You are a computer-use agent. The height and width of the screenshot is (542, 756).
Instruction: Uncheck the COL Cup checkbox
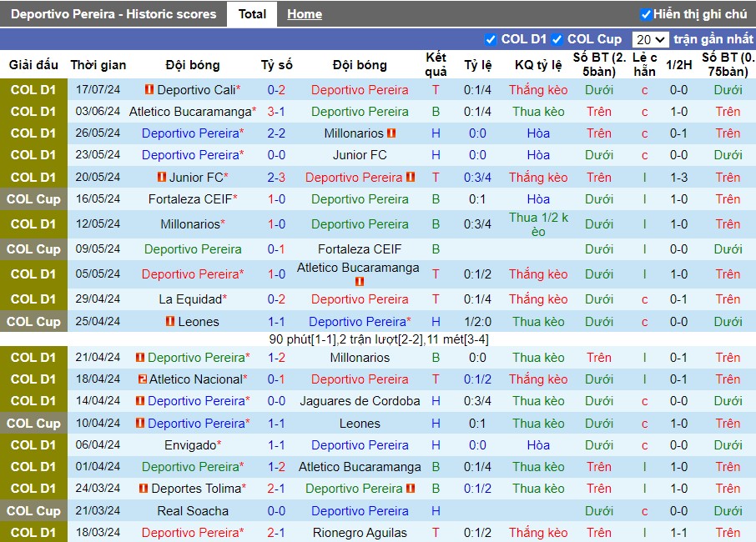pyautogui.click(x=557, y=39)
